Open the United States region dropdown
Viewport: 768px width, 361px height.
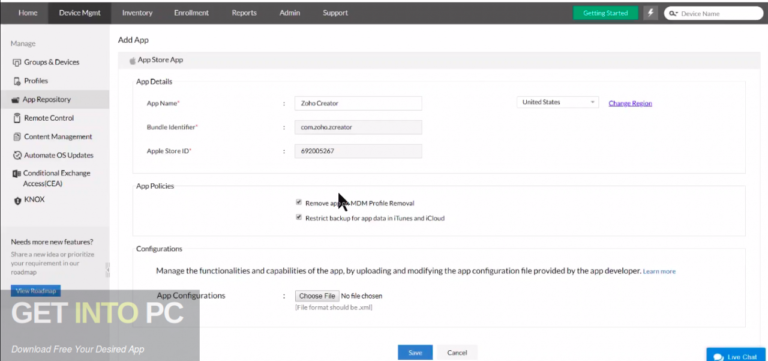[557, 102]
